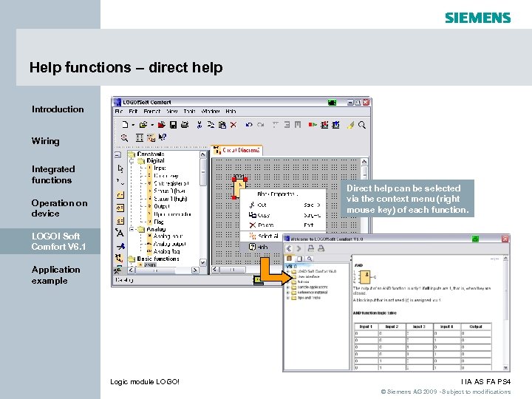532x399 pixels.
Task: Click the Paste clipboard toolbar icon
Action: (x=222, y=125)
